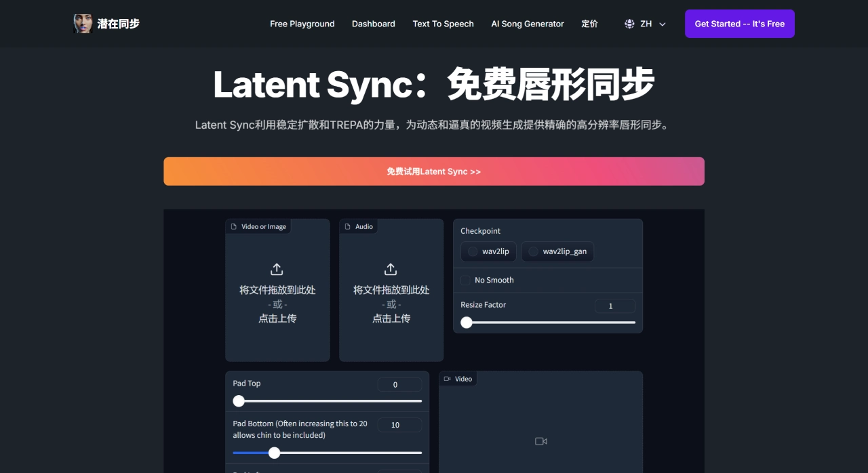
Task: Click the globe language icon
Action: [629, 24]
